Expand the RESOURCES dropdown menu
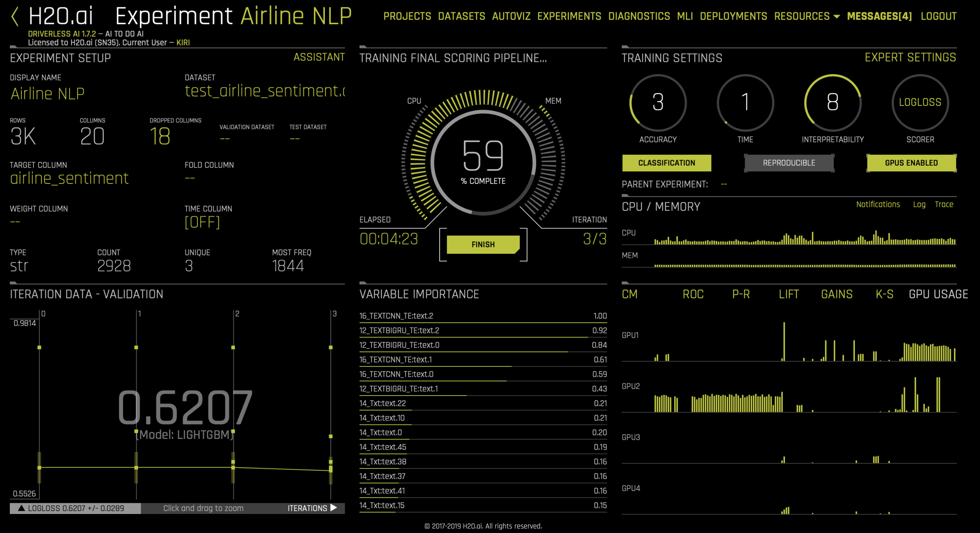Viewport: 980px width, 533px height. (806, 16)
